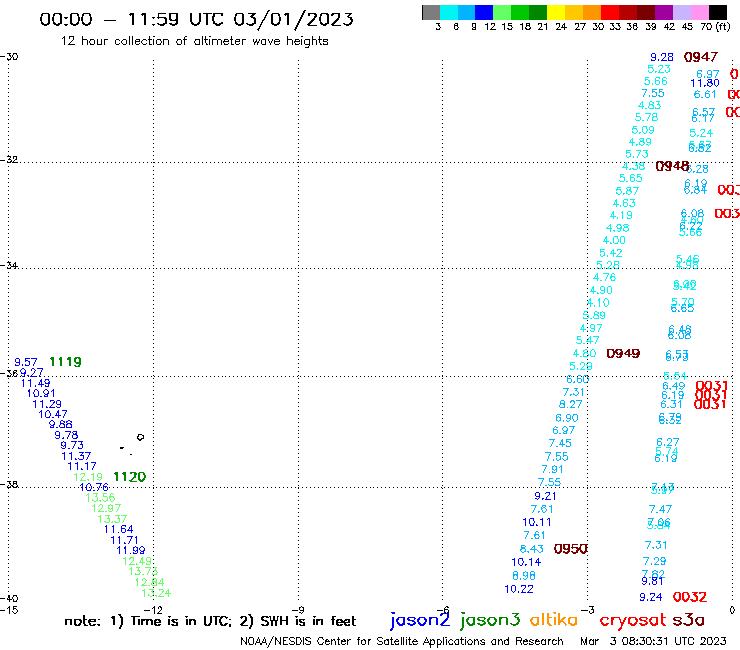Screen dimensions: 740x650
Task: Click the red time marker 0032
Action: (690, 597)
